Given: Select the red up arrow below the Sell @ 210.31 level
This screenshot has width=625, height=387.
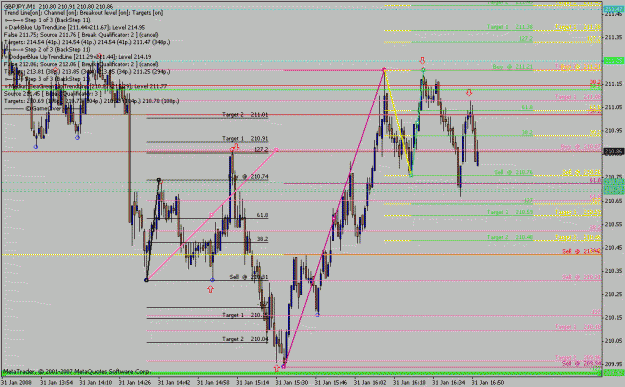Looking at the screenshot, I should click(210, 289).
